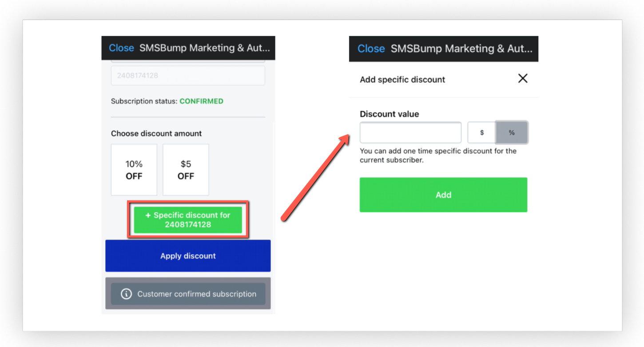This screenshot has height=347, width=644.
Task: Click the Choose discount amount label
Action: (x=156, y=133)
